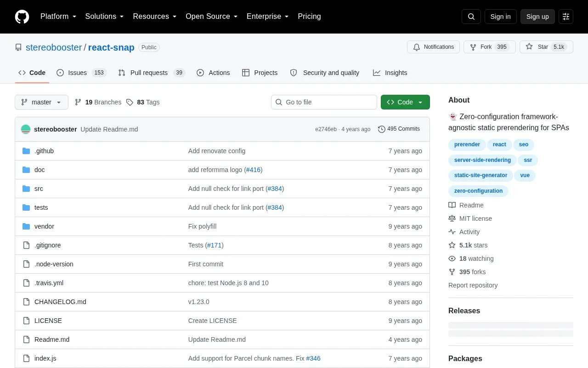Switch to the Pull requests tab

[x=151, y=73]
